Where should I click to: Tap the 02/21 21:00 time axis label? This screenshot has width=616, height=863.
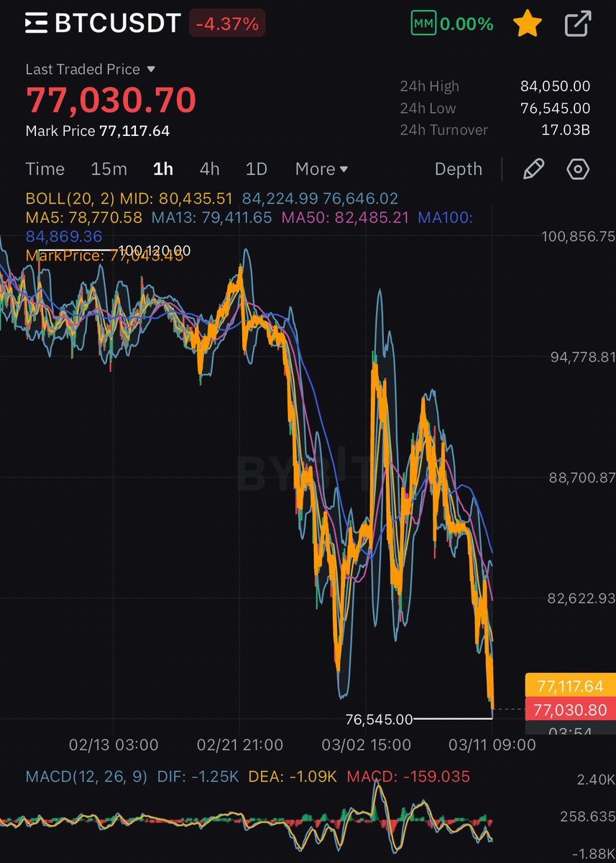(x=240, y=745)
